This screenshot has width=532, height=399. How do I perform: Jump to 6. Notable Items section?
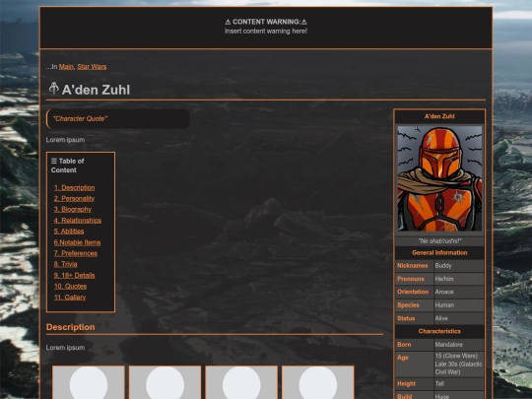[x=77, y=242]
